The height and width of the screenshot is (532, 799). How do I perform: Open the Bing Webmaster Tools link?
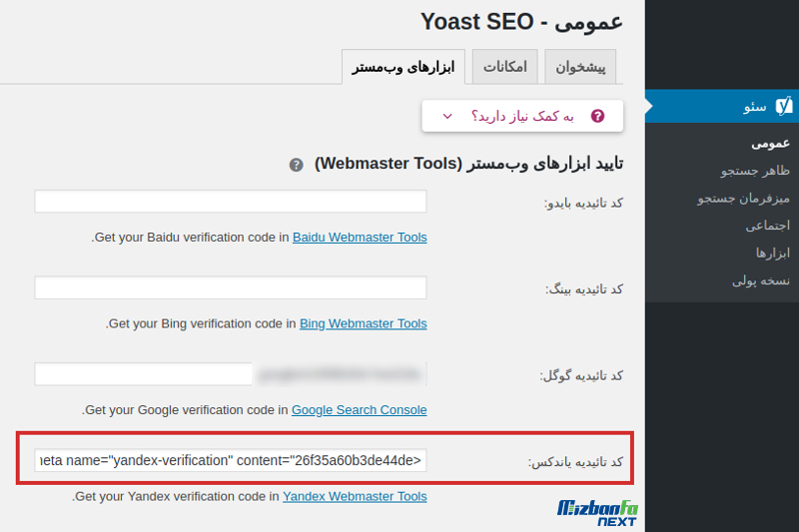(x=364, y=323)
